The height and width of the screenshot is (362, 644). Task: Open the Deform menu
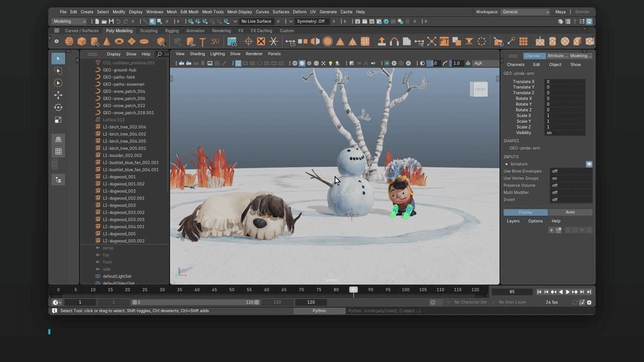299,12
